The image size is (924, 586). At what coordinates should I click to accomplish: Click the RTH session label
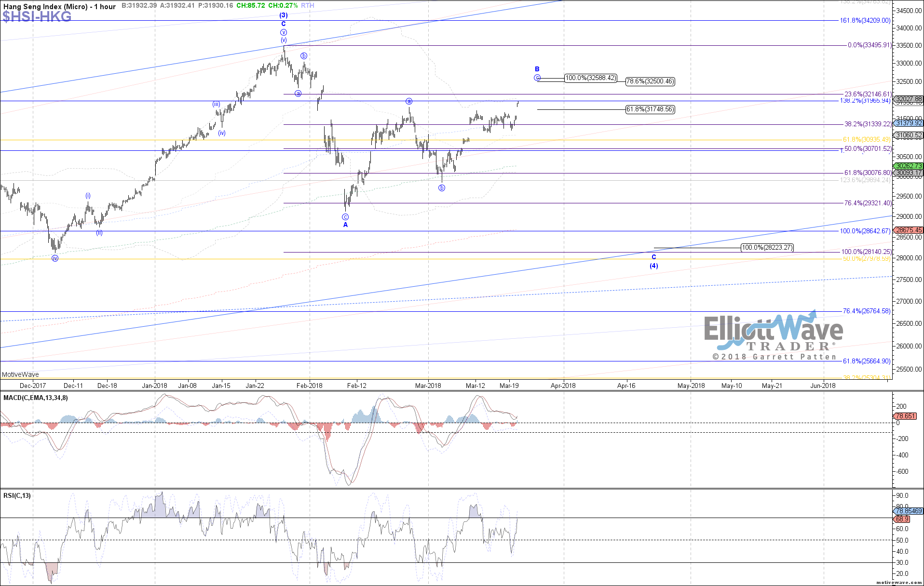307,6
